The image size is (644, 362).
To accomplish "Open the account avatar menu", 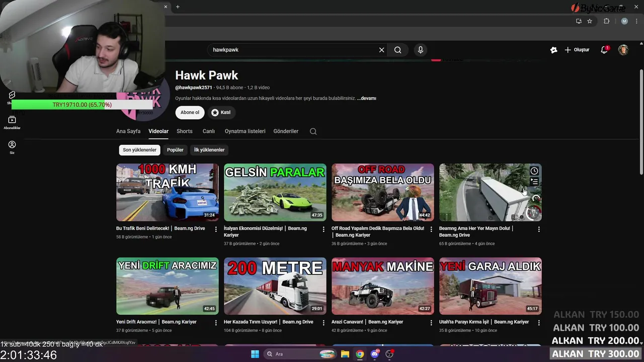I will point(623,50).
